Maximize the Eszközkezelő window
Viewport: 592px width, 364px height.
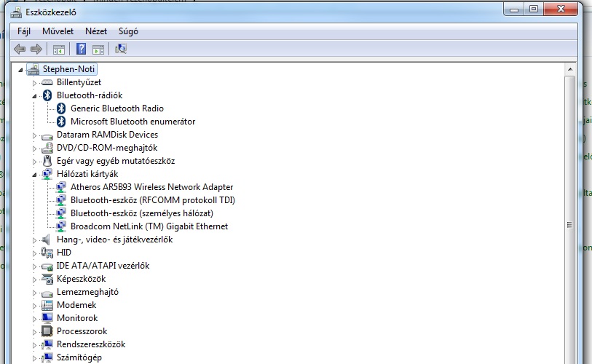tap(534, 9)
